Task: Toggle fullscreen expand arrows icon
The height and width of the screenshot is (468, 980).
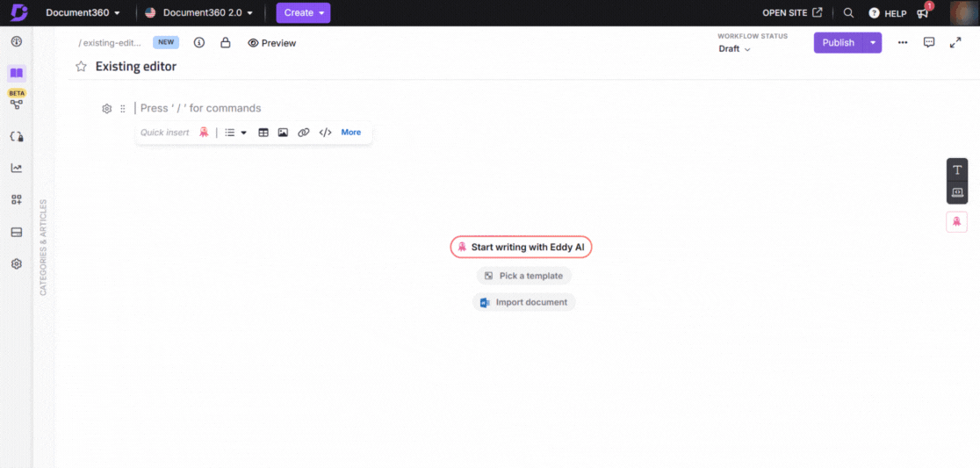Action: pyautogui.click(x=955, y=42)
